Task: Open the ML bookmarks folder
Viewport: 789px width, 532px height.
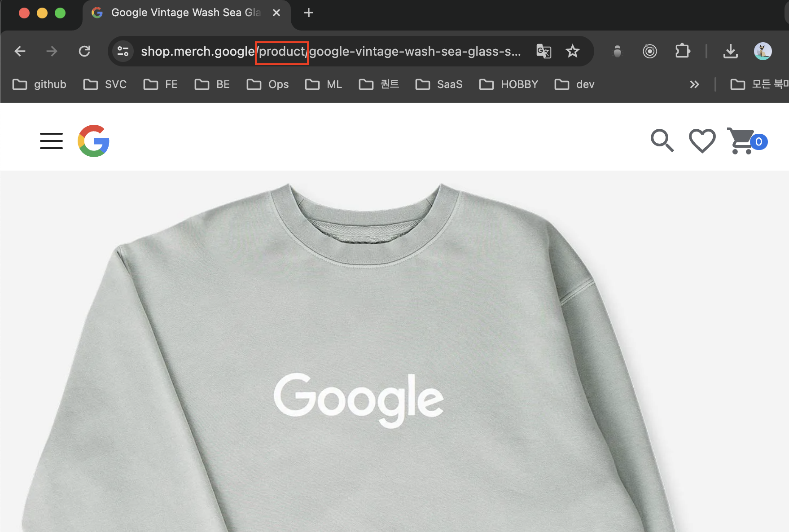Action: coord(324,84)
